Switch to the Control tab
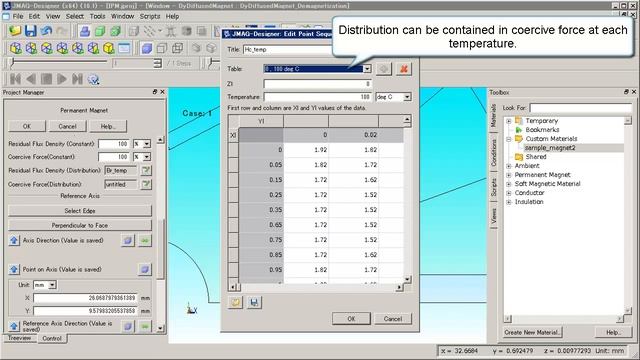The width and height of the screenshot is (640, 360). coord(52,338)
